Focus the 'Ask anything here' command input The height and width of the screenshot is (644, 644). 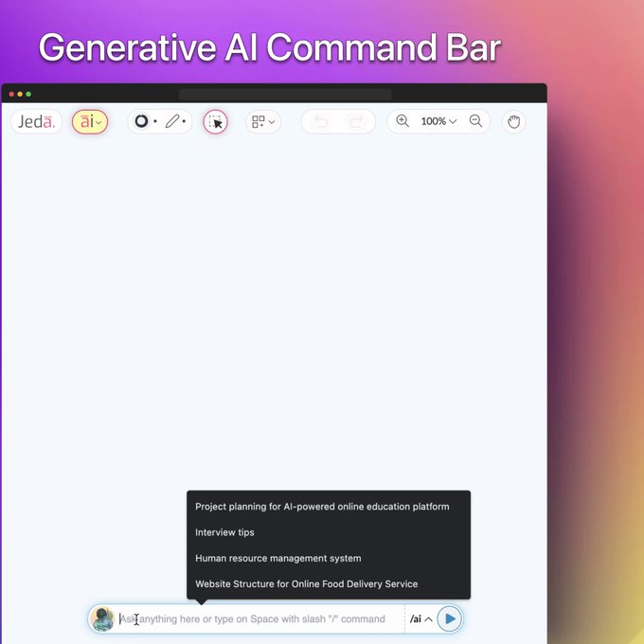pos(260,619)
